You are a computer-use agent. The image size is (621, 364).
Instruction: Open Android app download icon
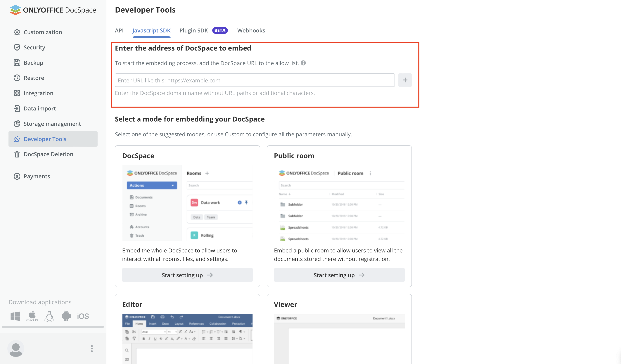(x=66, y=316)
